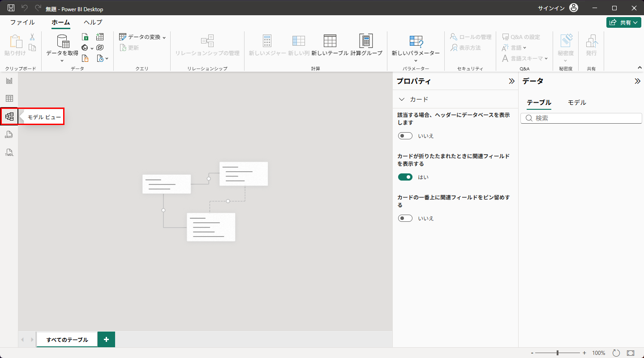This screenshot has height=358, width=644.
Task: Click the 更新 refresh button
Action: click(129, 47)
